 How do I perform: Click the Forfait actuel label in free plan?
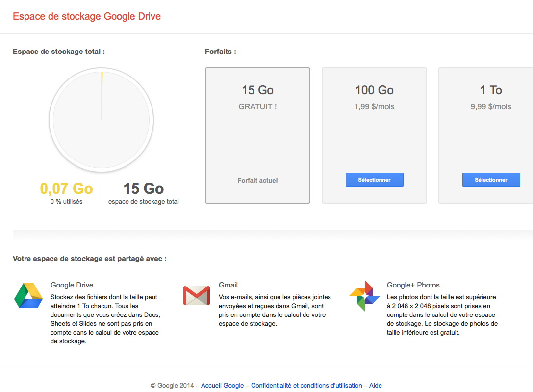point(257,180)
